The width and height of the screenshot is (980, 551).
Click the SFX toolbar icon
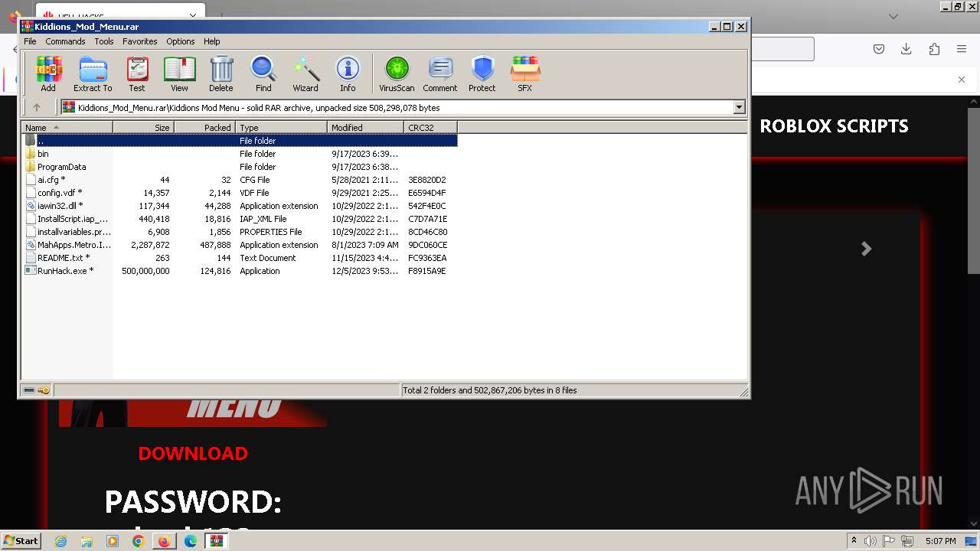click(524, 74)
